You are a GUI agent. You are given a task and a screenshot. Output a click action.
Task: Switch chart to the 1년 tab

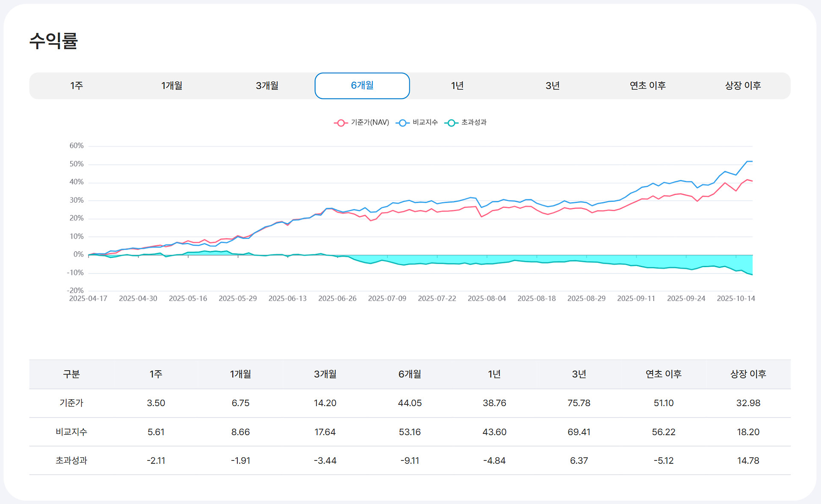coord(457,85)
